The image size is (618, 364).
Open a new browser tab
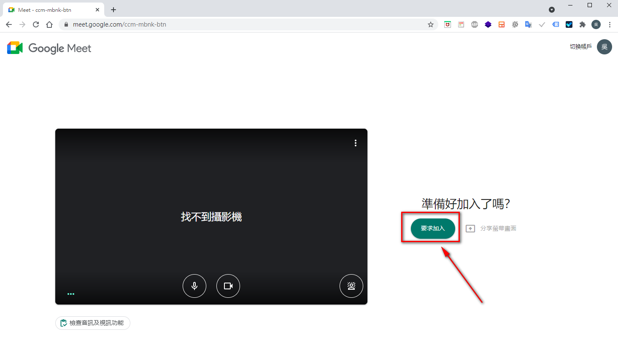(113, 10)
